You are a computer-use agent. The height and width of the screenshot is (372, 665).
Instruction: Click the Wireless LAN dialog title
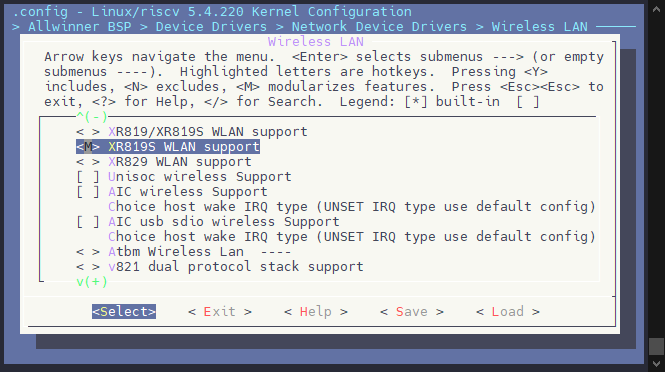(316, 42)
